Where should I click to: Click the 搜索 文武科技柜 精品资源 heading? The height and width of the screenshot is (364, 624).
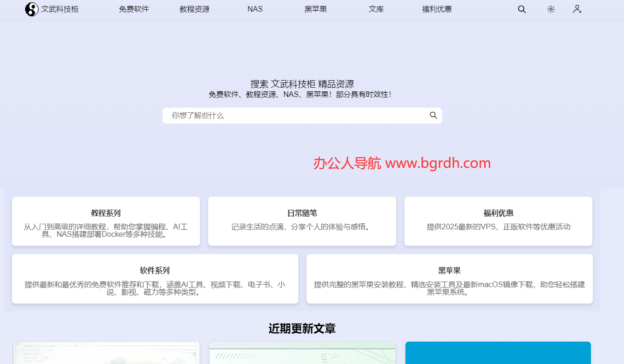point(302,84)
